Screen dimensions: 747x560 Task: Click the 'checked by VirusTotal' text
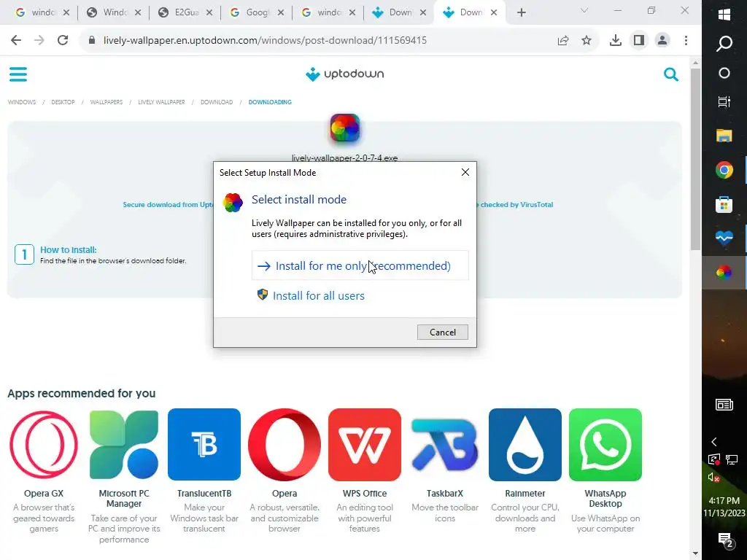(516, 205)
